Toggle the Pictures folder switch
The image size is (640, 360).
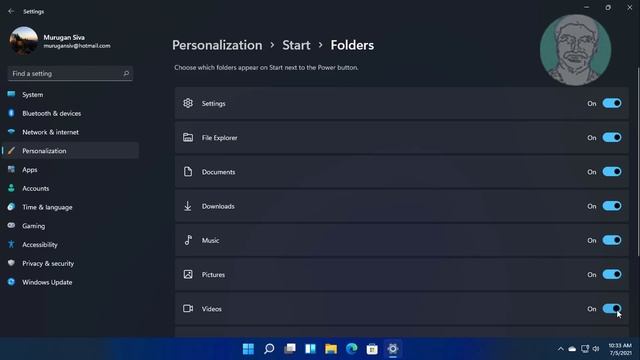(x=612, y=275)
